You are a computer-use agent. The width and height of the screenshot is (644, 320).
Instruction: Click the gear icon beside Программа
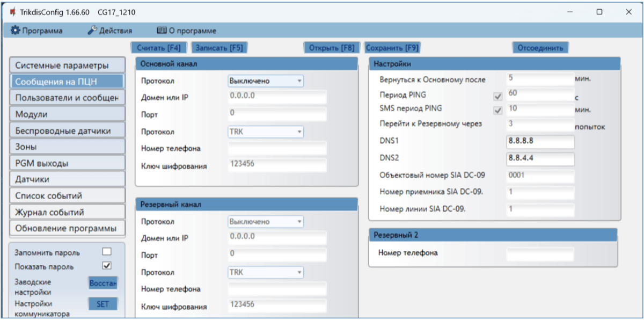coord(15,31)
